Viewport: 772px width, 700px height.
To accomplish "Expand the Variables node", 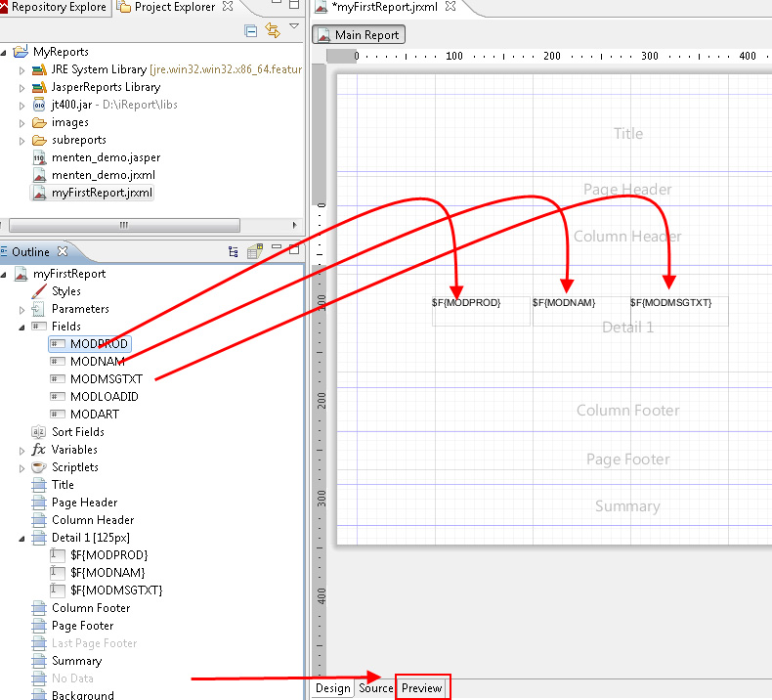I will [21, 450].
